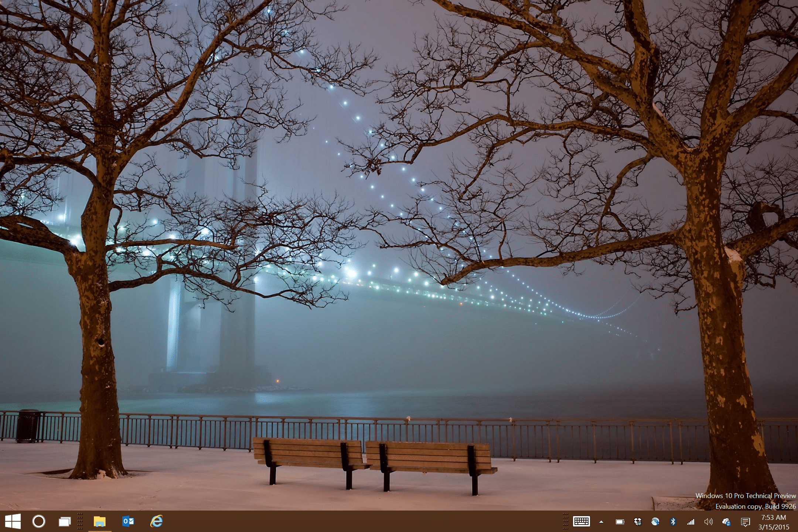The width and height of the screenshot is (798, 532).
Task: Open the OneDrive sync tray icon
Action: 726,522
